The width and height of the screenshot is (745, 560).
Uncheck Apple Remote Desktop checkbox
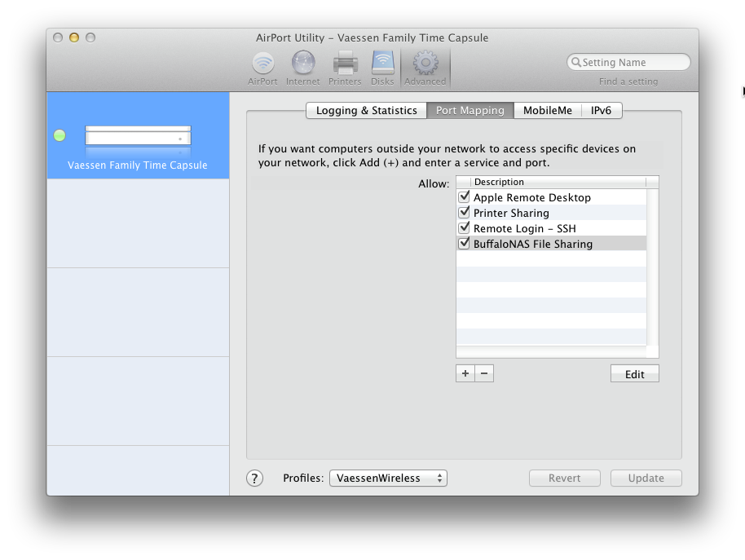point(464,196)
